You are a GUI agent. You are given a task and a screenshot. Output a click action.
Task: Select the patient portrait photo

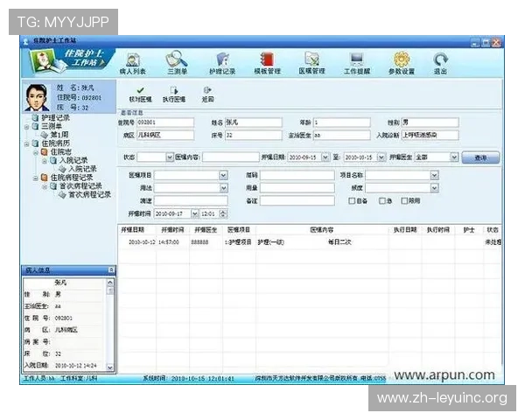(37, 97)
